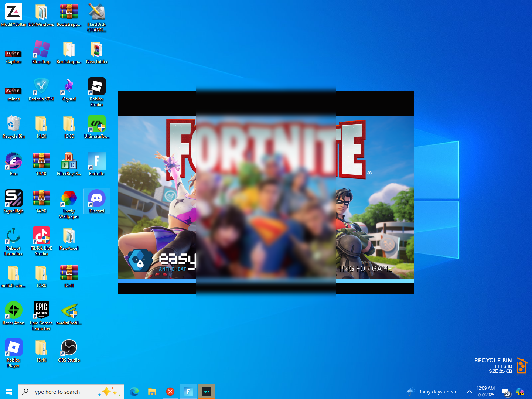Open the Epic Games Launcher shortcut
The width and height of the screenshot is (532, 399).
[41, 316]
